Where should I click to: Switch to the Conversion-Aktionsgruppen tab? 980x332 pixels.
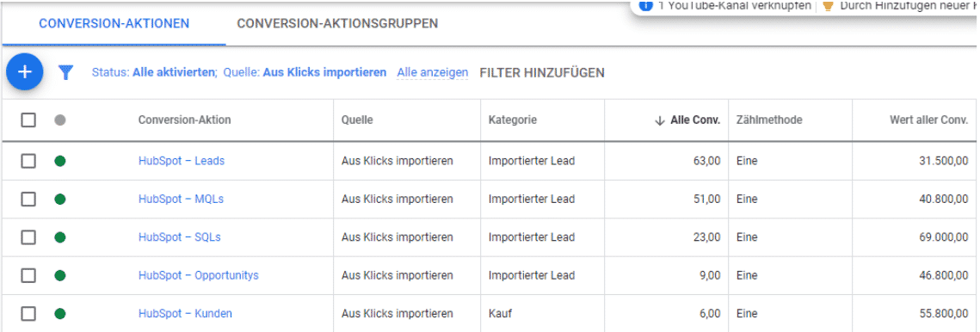tap(337, 24)
